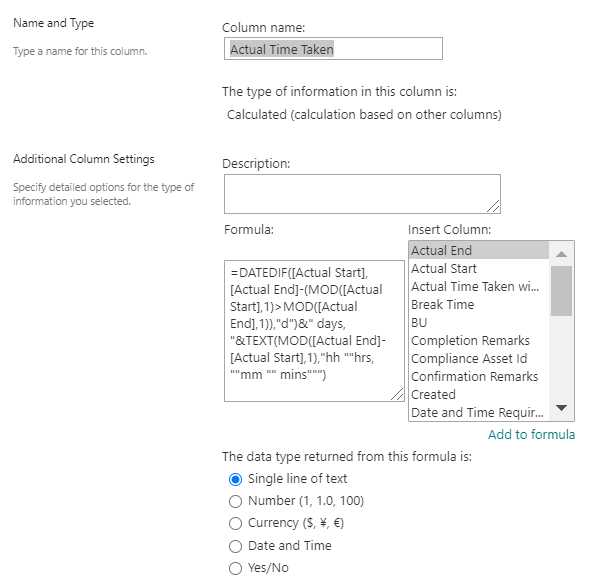Select Date and Time Requir... list entry

point(479,412)
